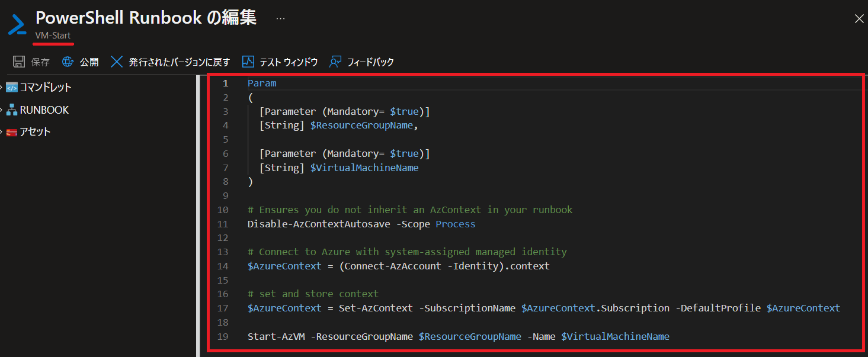The width and height of the screenshot is (868, 357).
Task: Expand the コマンドレット tree node
Action: [2, 88]
